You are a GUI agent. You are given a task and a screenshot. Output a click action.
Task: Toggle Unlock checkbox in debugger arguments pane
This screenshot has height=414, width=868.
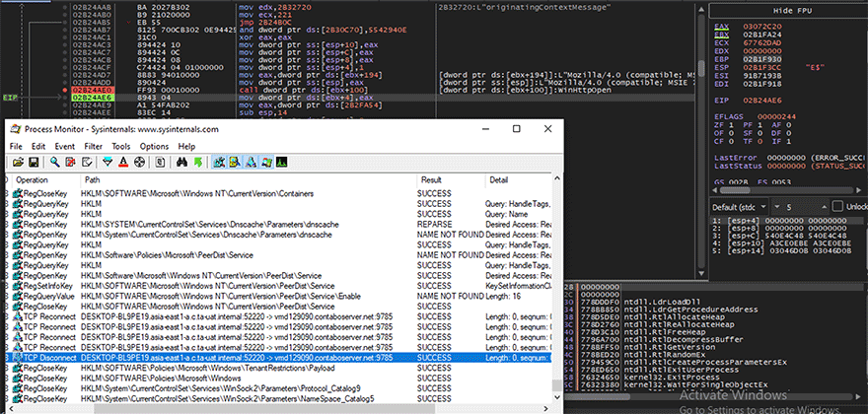click(837, 206)
